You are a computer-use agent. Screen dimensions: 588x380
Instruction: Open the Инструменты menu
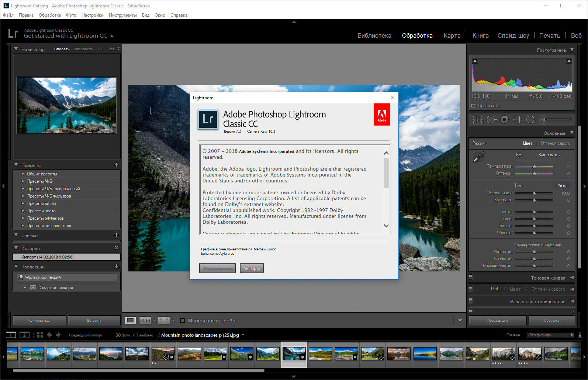[123, 15]
